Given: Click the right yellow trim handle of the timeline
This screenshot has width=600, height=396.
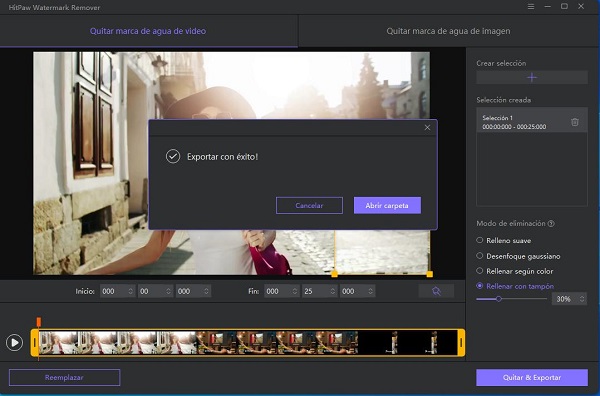Looking at the screenshot, I should click(461, 342).
